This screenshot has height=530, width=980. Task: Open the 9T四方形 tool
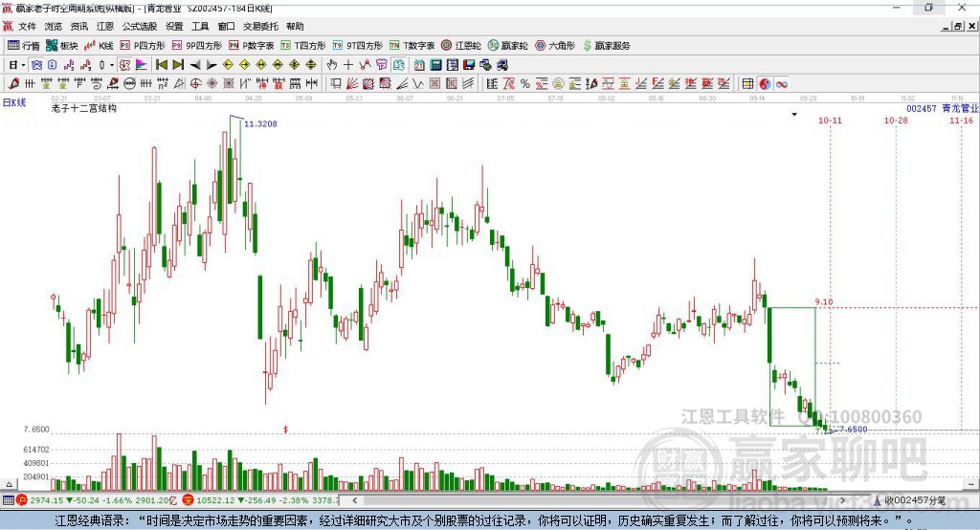click(x=358, y=46)
